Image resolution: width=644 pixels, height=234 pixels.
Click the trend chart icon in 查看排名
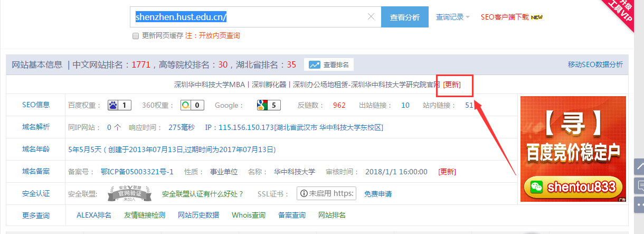tap(315, 65)
